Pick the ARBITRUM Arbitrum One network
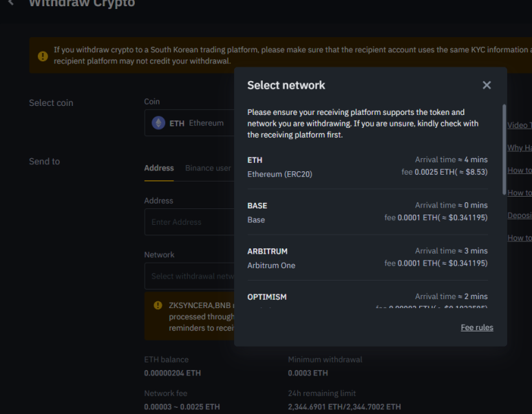532x414 pixels. 368,258
